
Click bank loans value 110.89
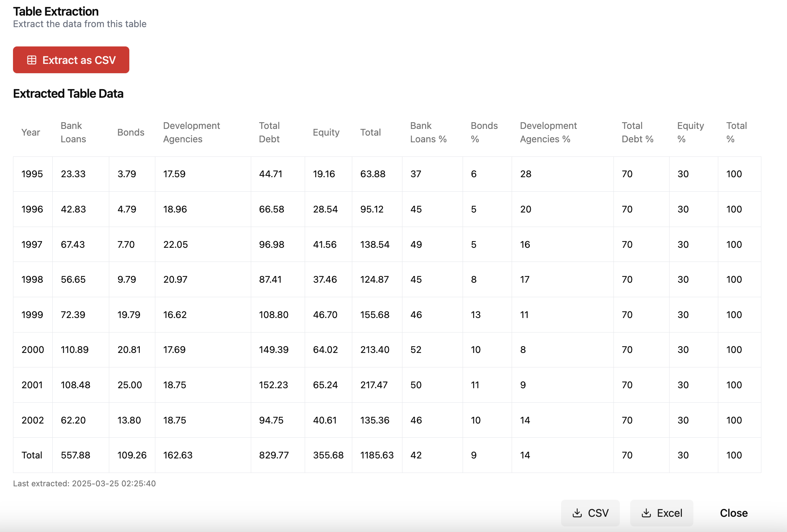75,350
